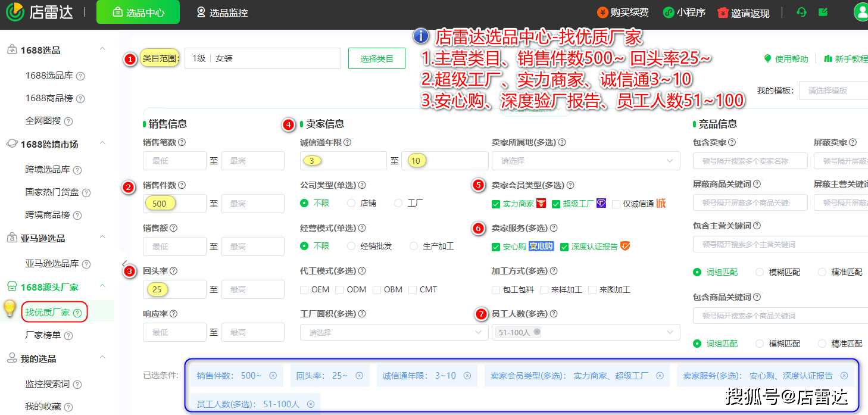This screenshot has width=868, height=415.
Task: Open help icon beside 跨境选品库
Action: [x=77, y=170]
